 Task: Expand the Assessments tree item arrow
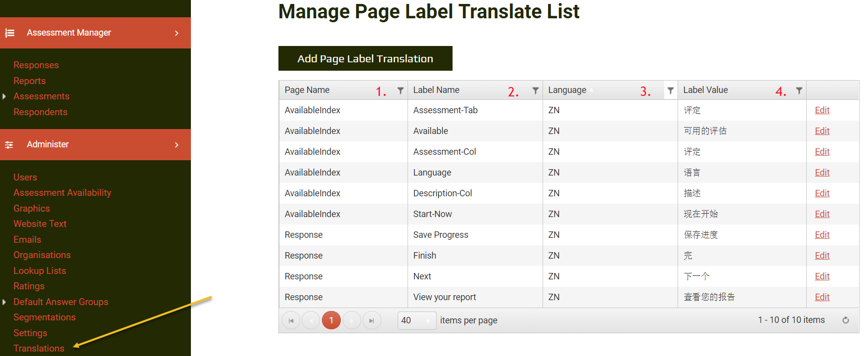(x=4, y=96)
